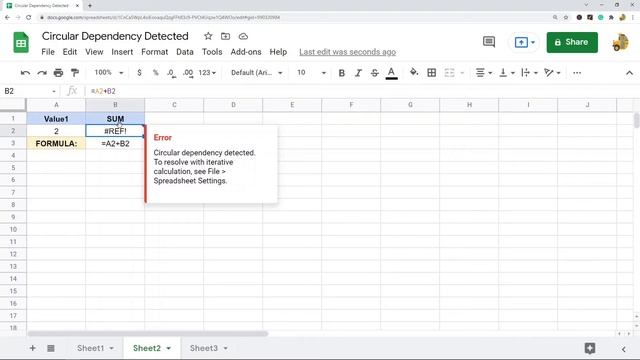Screen dimensions: 640x360
Task: Toggle italic formatting
Action: coord(358,73)
